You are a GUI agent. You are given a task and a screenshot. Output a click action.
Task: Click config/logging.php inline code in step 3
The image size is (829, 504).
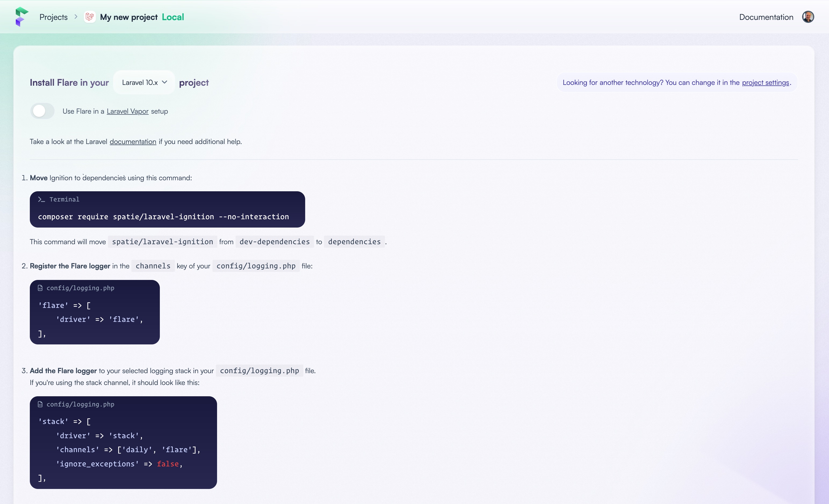[259, 370]
